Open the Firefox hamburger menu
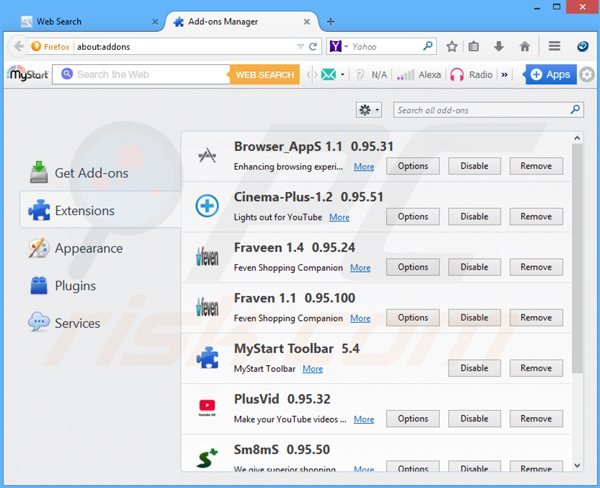This screenshot has width=600, height=488. click(x=554, y=46)
